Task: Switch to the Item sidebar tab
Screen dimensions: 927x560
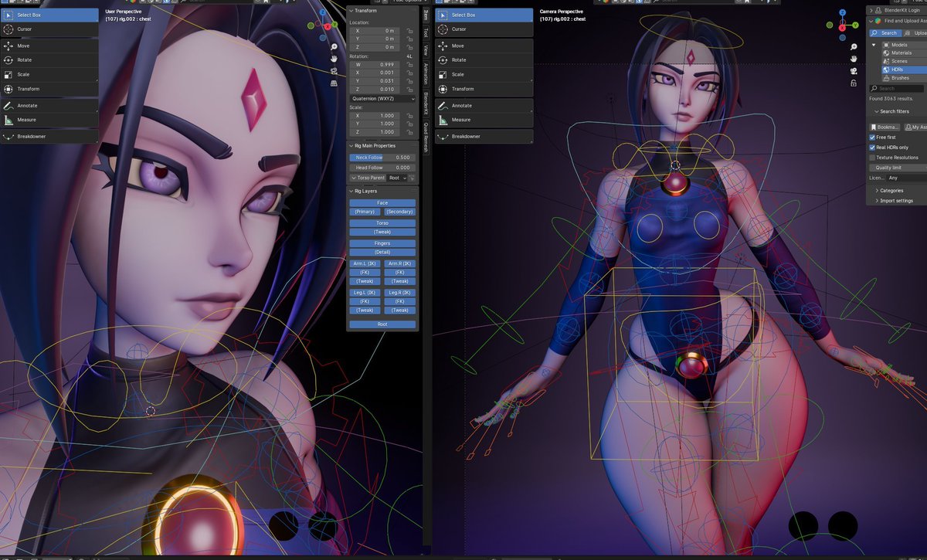Action: 426,15
